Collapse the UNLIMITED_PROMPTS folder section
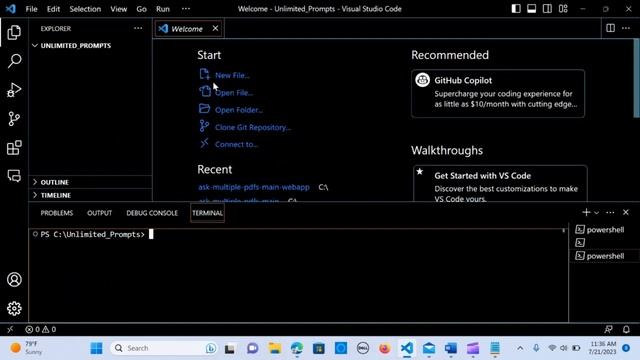The height and width of the screenshot is (360, 640). (90, 45)
